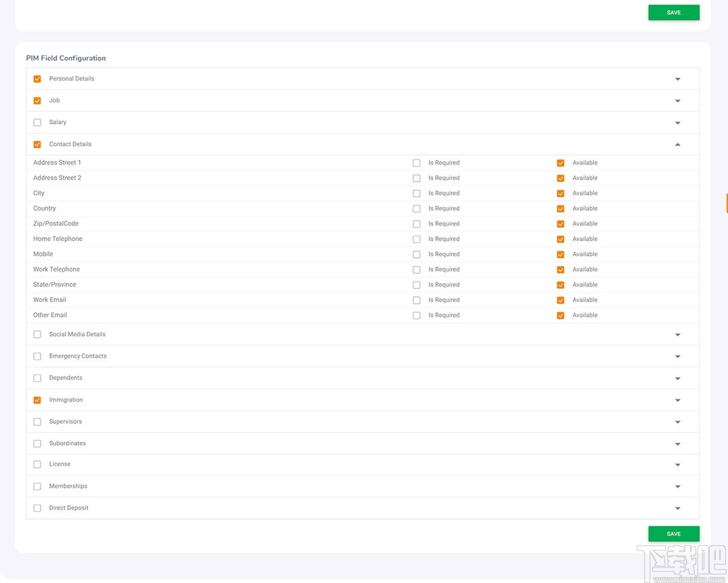Uncheck the Immigration section checkbox

coord(37,400)
